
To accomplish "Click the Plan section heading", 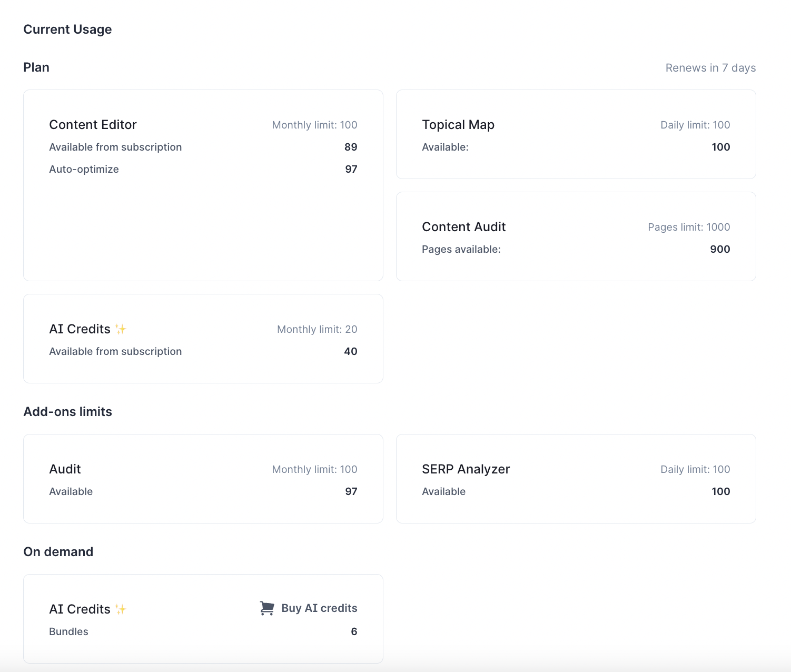I will coord(36,67).
